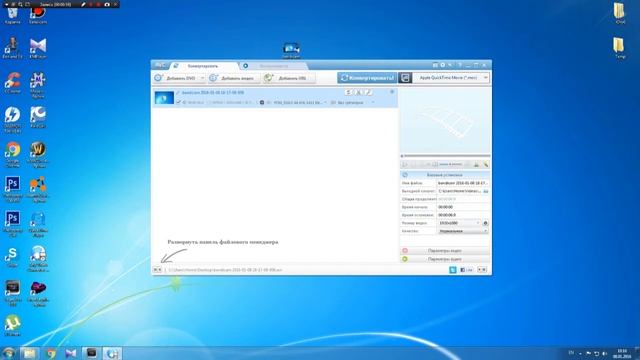This screenshot has width=640, height=360.
Task: Click the Добавить URL button
Action: [x=288, y=78]
